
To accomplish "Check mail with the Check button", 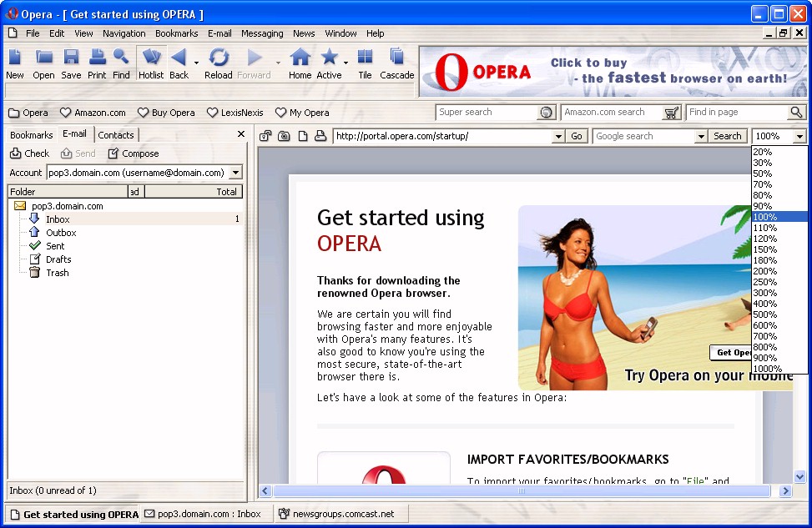I will (x=29, y=153).
